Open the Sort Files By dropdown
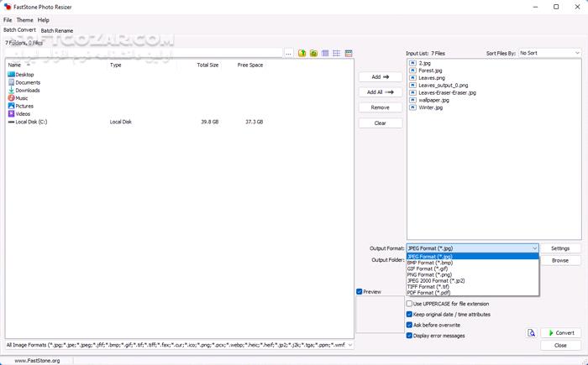Screen dimensions: 588x365 (x=549, y=53)
